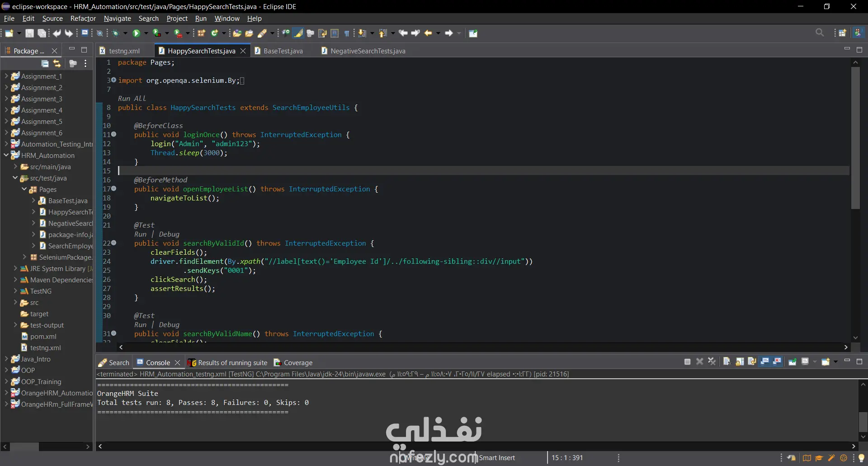Viewport: 868px width, 466px height.
Task: Open the Navigate menu
Action: pyautogui.click(x=118, y=19)
